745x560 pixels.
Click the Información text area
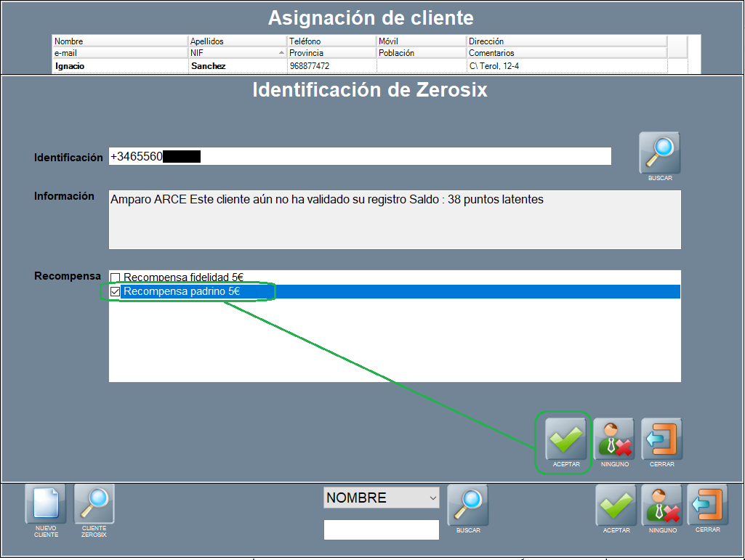394,219
